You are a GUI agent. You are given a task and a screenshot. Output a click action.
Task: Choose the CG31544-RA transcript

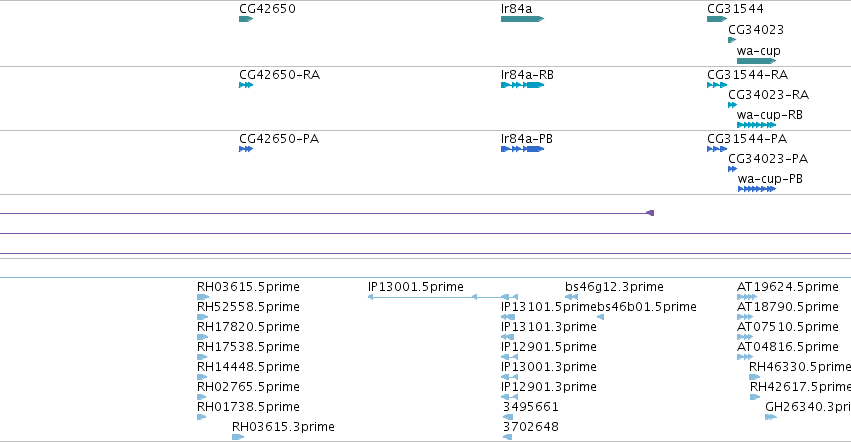(x=717, y=85)
